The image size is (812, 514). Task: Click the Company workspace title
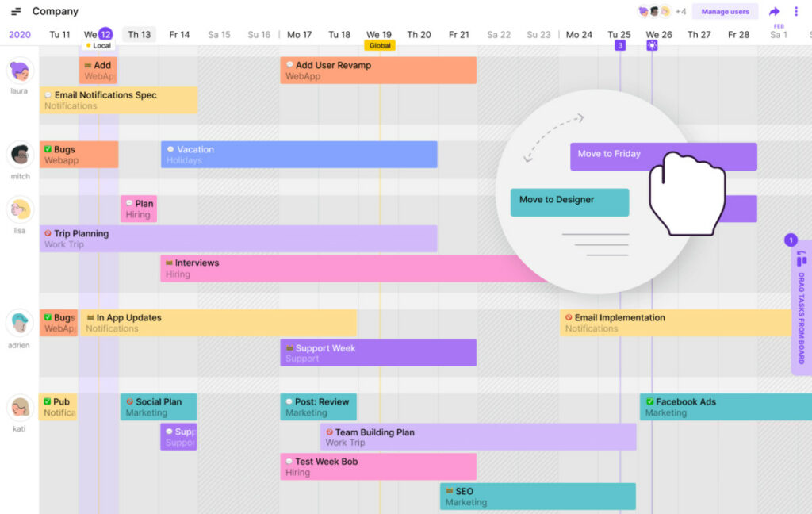(x=56, y=12)
